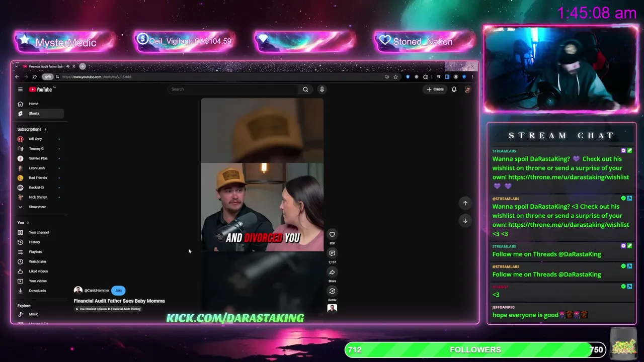Select Shorts in the sidebar
This screenshot has height=362, width=644.
tap(39, 114)
